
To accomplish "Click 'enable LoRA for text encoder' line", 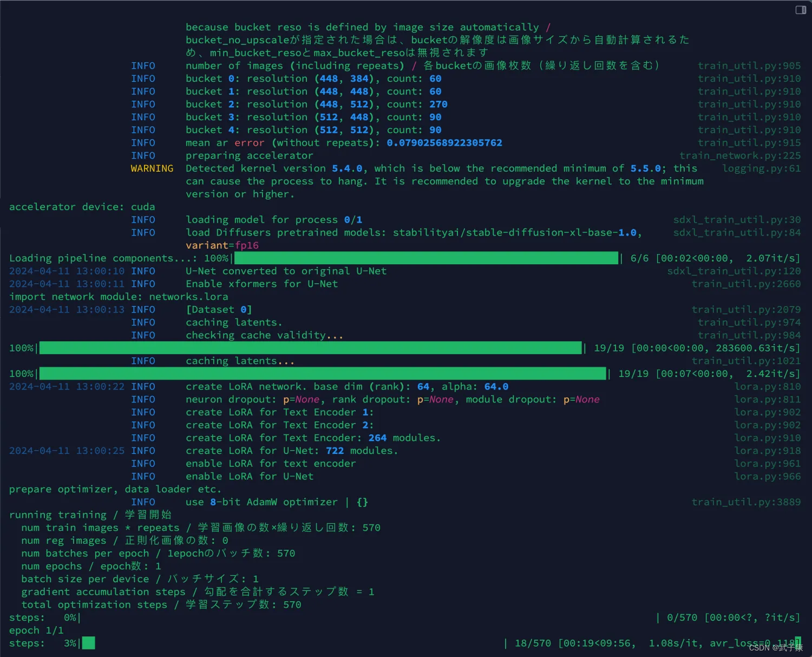I will (271, 464).
